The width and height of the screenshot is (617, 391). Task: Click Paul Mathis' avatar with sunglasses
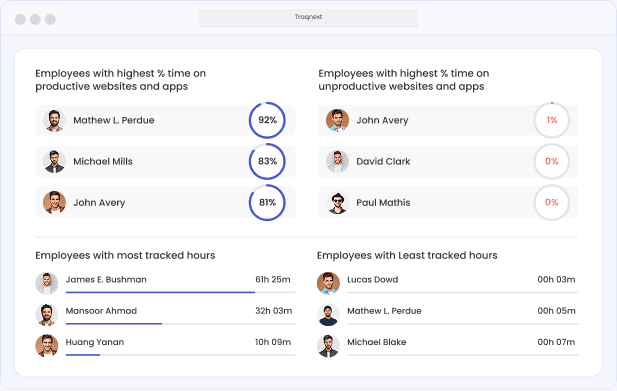tap(338, 203)
